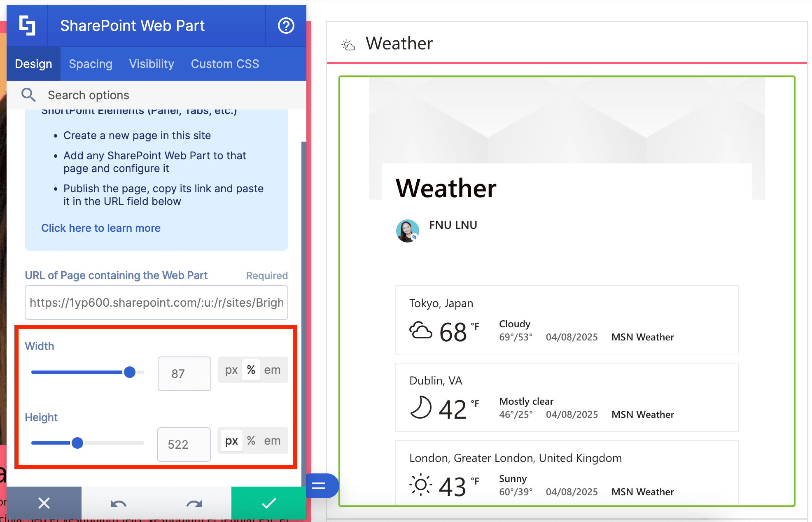
Task: Click the Tokyo cloudy weather icon
Action: coord(420,331)
